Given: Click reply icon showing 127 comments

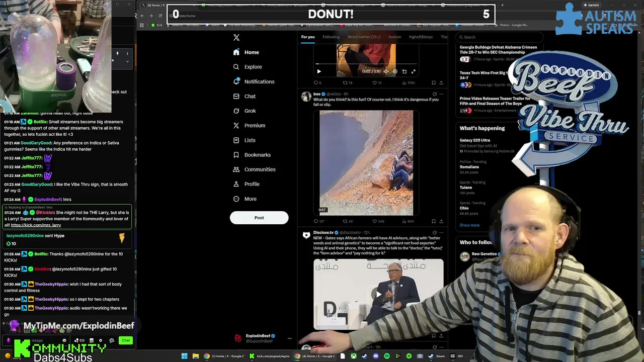Looking at the screenshot, I should [x=316, y=221].
